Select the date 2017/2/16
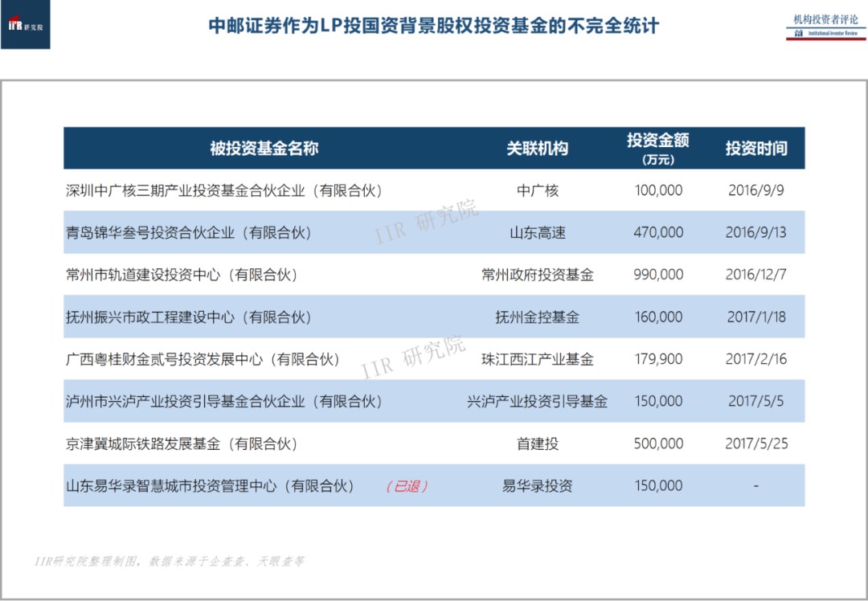This screenshot has height=601, width=868. point(756,359)
